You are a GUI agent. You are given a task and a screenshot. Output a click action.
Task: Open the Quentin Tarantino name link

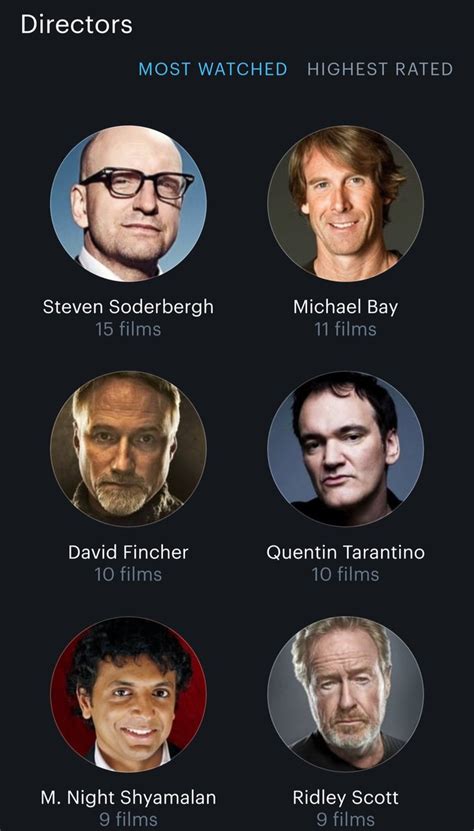point(345,552)
